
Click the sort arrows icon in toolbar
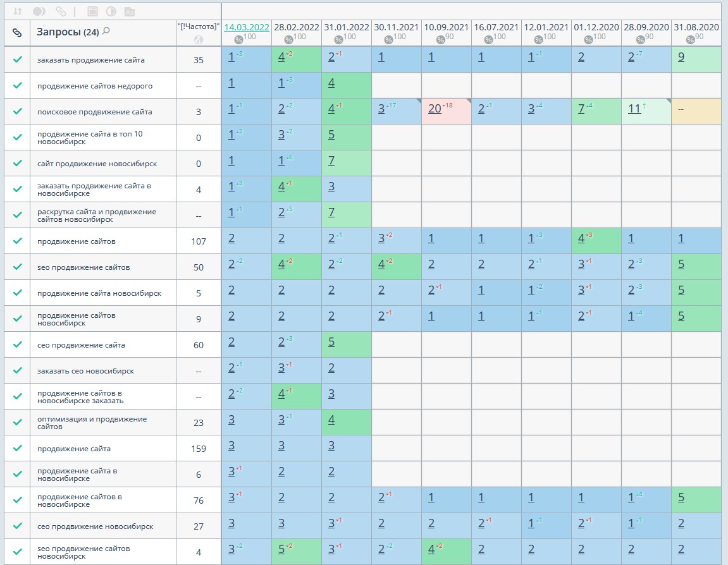click(17, 11)
